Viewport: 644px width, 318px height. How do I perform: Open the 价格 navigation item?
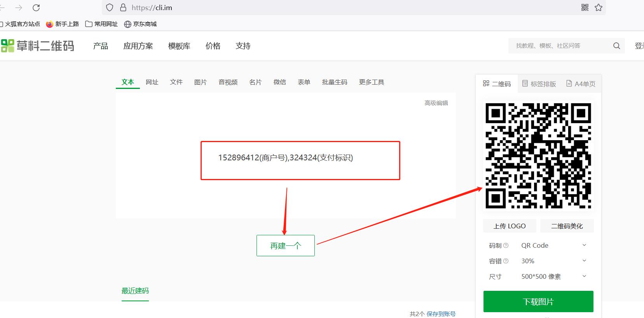pos(213,46)
